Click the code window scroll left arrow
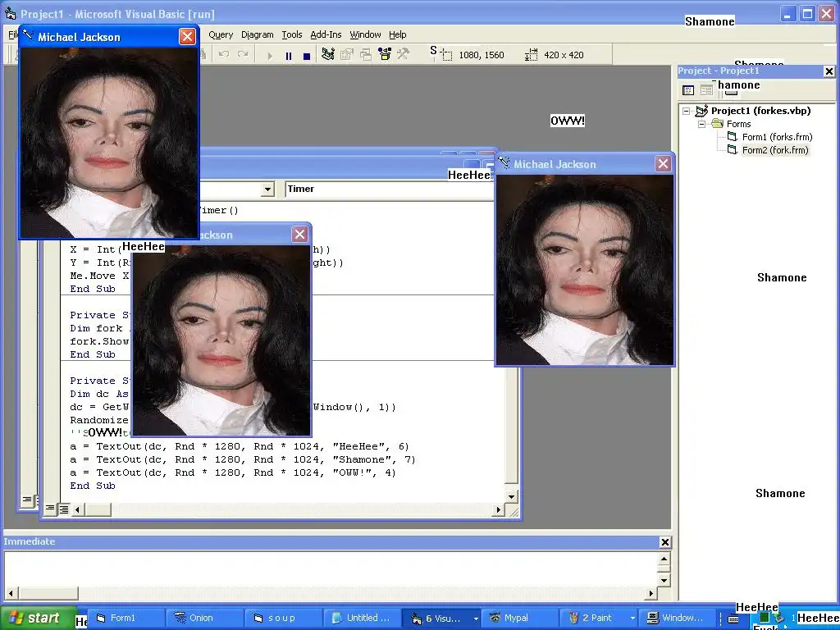The width and height of the screenshot is (840, 630). point(78,509)
